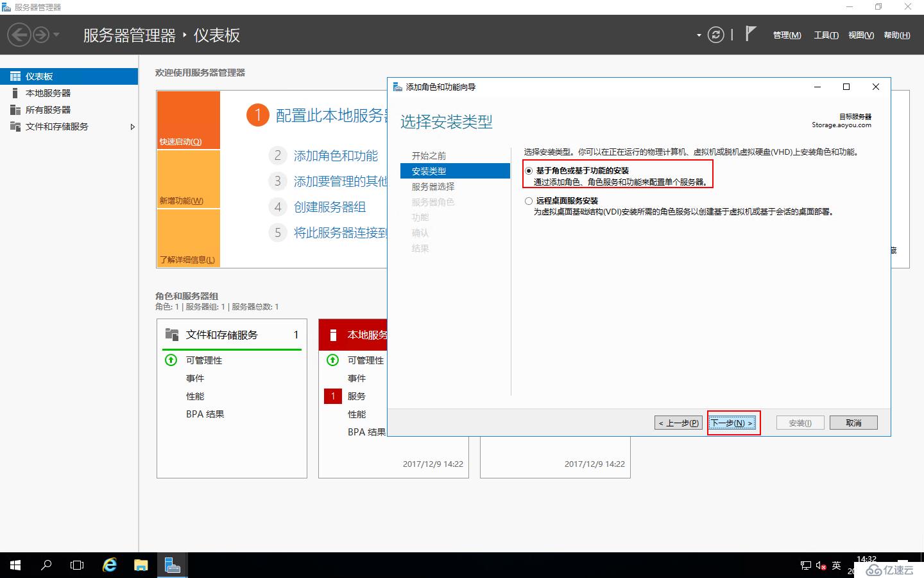Click 性能 in the 文件和存储服务 tile

click(195, 396)
